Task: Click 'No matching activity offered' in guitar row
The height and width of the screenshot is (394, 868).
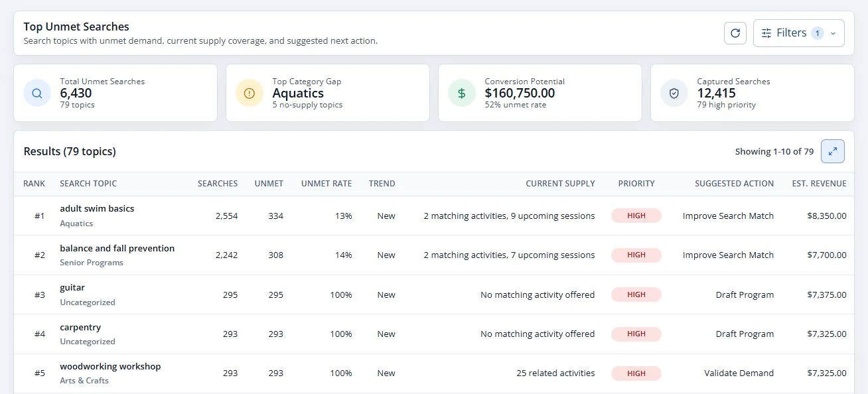Action: click(538, 295)
